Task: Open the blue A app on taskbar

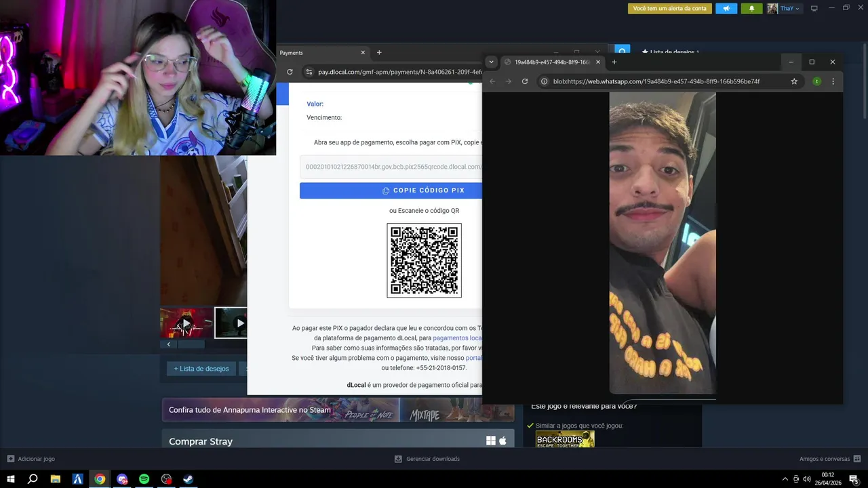Action: click(x=77, y=479)
